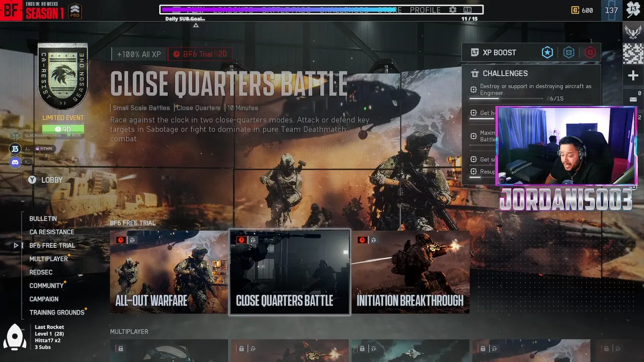This screenshot has height=362, width=644.
Task: Click the LT badge beside XP Boost
Action: [474, 52]
